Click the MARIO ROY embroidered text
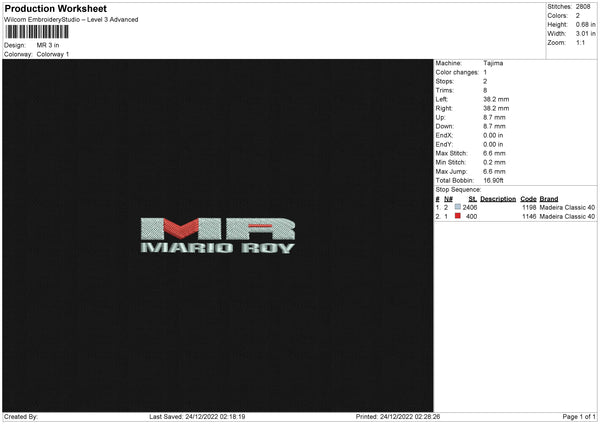600x424 pixels. pyautogui.click(x=218, y=248)
